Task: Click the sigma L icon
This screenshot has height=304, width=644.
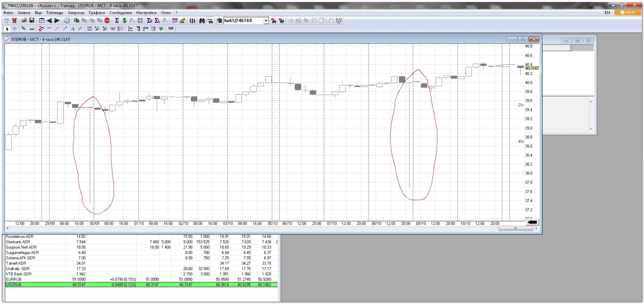Action: [157, 21]
